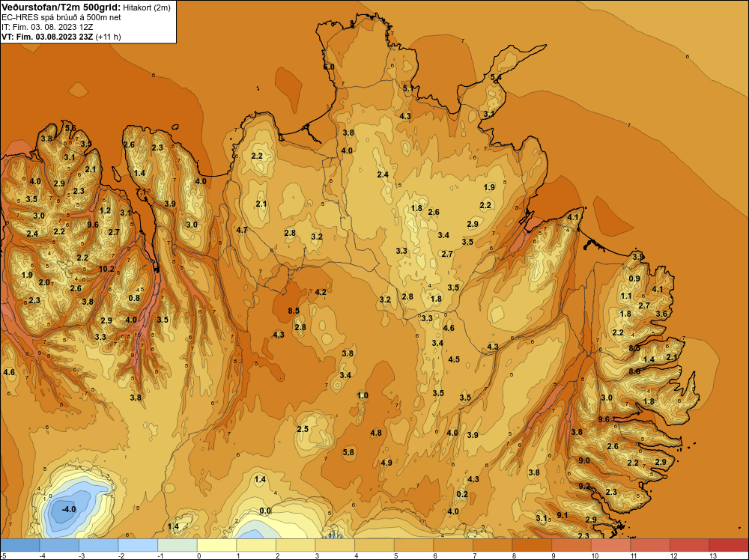Click the pale green legend swatch between -1 and 0

point(178,545)
